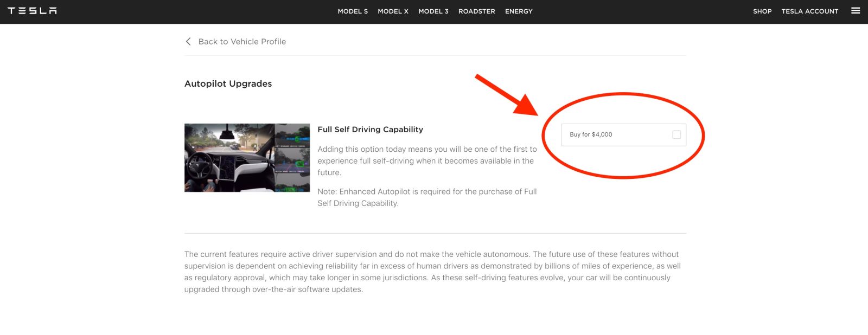Open the Shop link
This screenshot has height=335, width=868.
click(762, 11)
